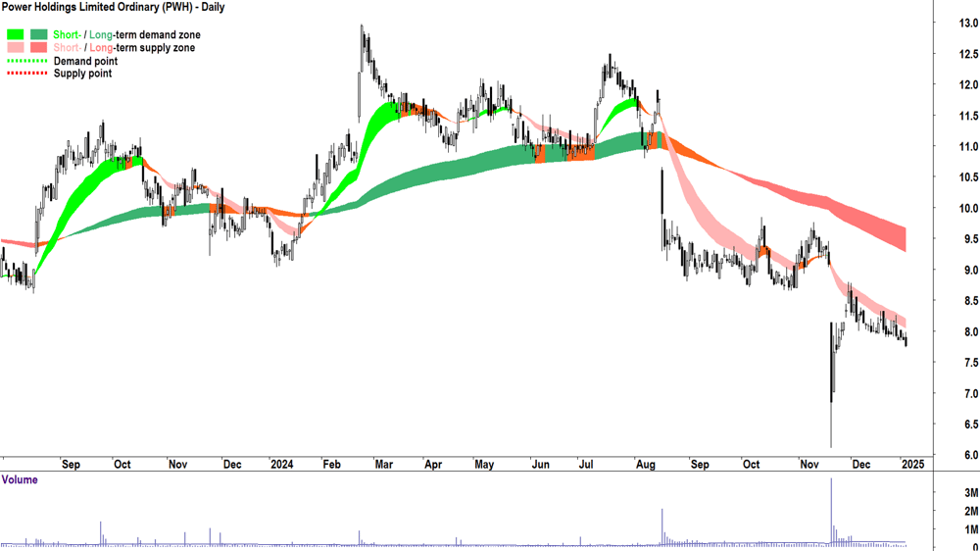The image size is (980, 551).
Task: Click the green dotted Demand point legend line
Action: pyautogui.click(x=26, y=62)
